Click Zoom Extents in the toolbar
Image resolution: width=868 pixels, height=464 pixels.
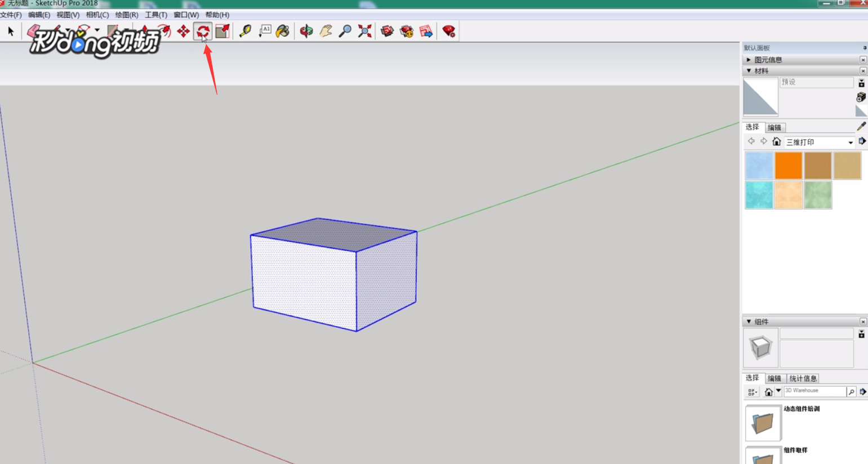click(x=364, y=32)
